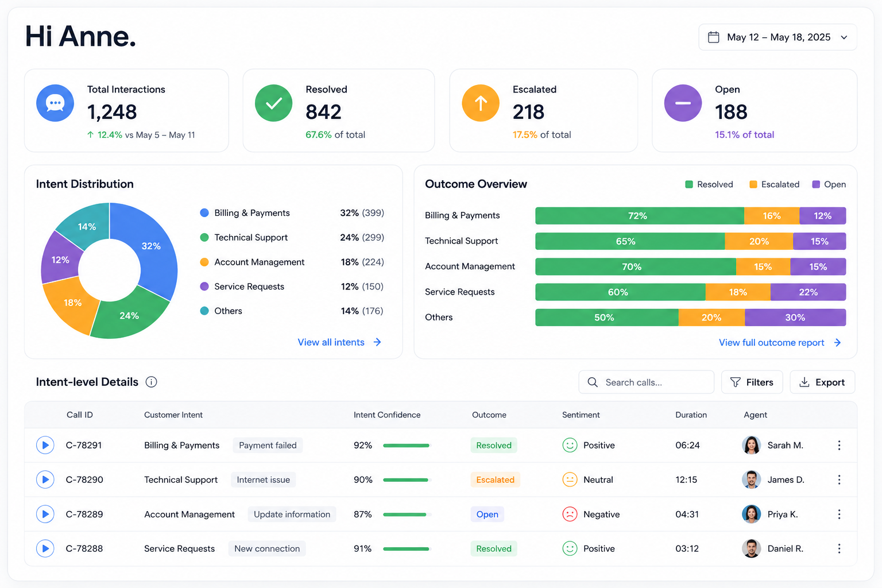Image resolution: width=882 pixels, height=588 pixels.
Task: Click the Search calls input field
Action: click(x=647, y=382)
